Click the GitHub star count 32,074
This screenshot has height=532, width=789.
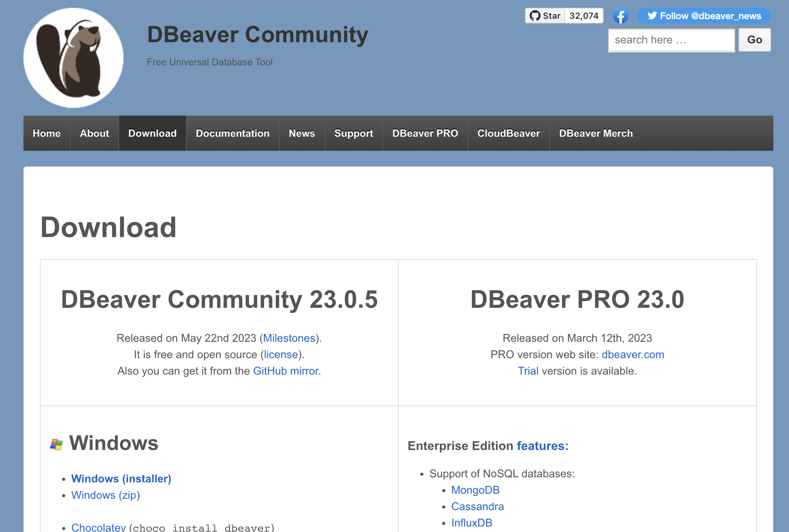pyautogui.click(x=584, y=16)
